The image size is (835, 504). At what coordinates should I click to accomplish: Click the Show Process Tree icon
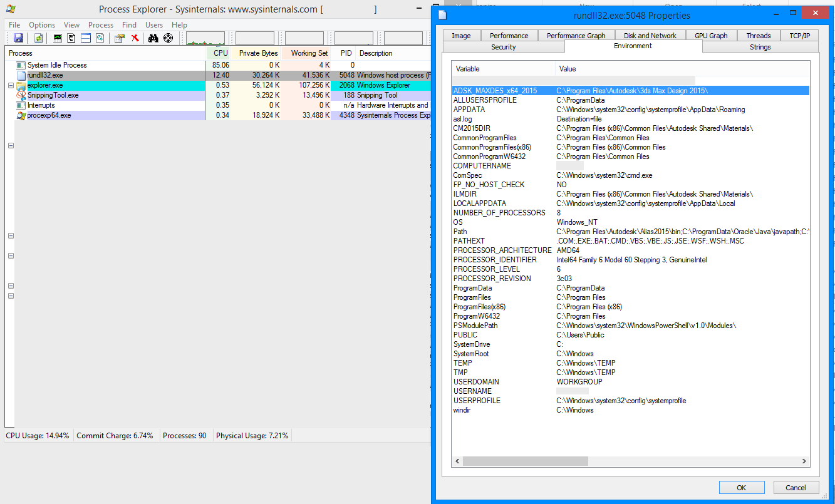click(x=71, y=38)
